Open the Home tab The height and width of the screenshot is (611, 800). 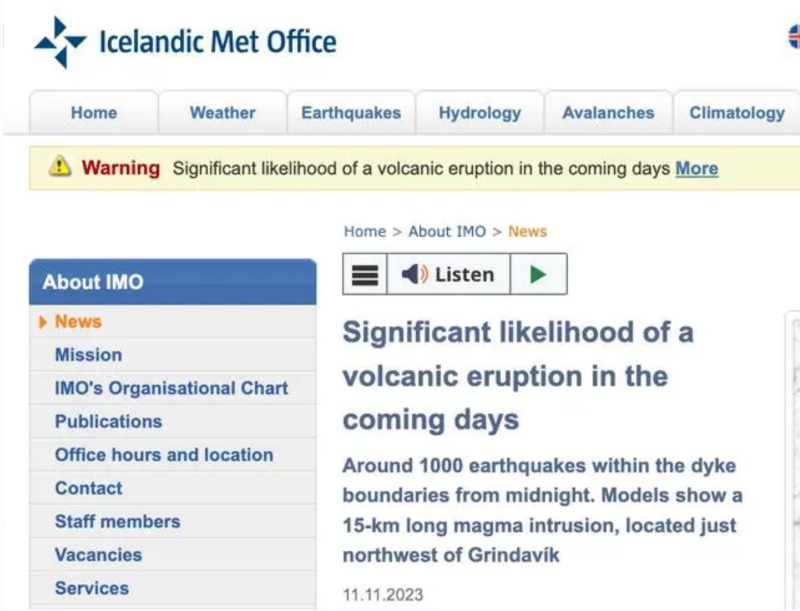(94, 113)
